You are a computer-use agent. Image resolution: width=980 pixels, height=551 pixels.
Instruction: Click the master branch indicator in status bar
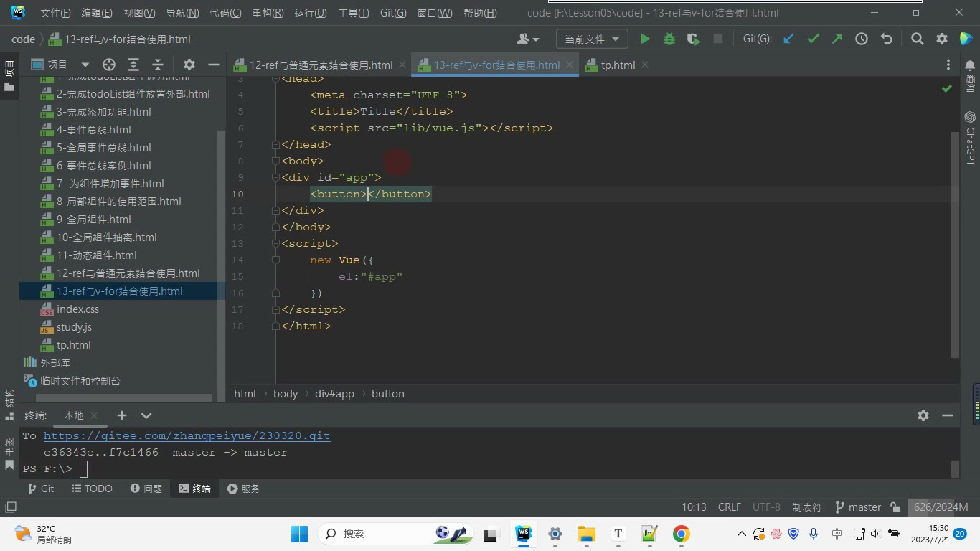click(x=858, y=507)
